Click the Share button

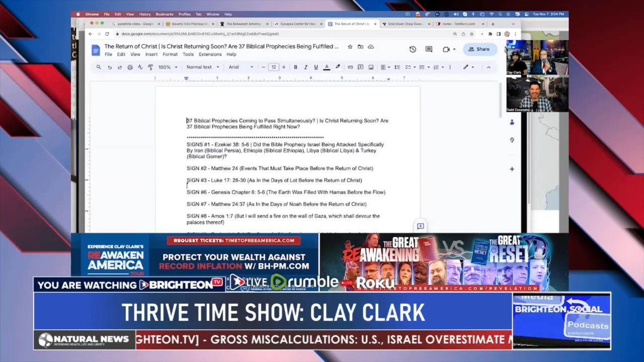tap(479, 49)
